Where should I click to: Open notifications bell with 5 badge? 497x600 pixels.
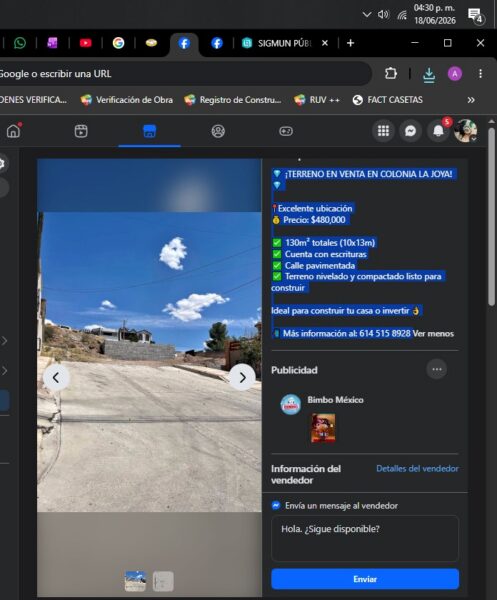(x=438, y=131)
